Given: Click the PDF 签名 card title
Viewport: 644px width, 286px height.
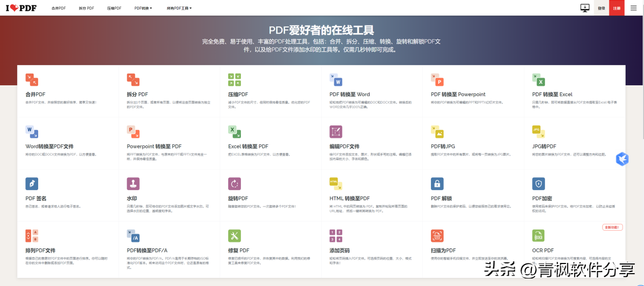Looking at the screenshot, I should coord(36,199).
